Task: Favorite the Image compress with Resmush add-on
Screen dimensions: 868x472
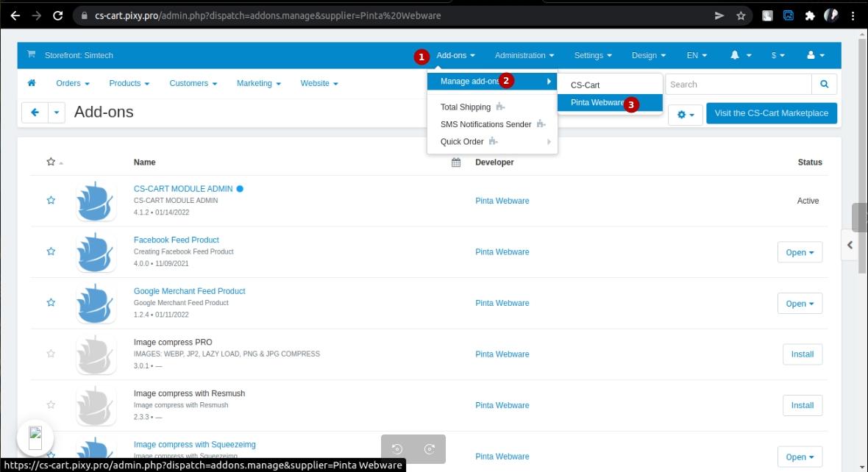Action: point(51,404)
